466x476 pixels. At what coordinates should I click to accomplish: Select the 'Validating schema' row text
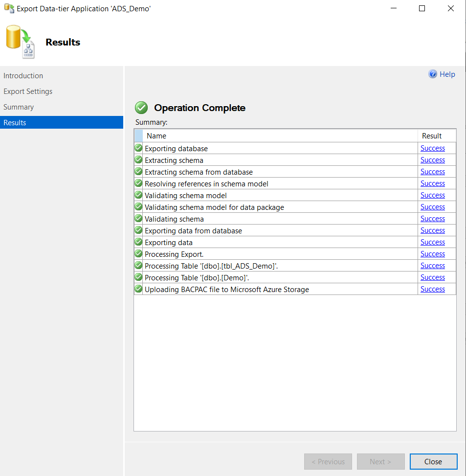coord(174,219)
